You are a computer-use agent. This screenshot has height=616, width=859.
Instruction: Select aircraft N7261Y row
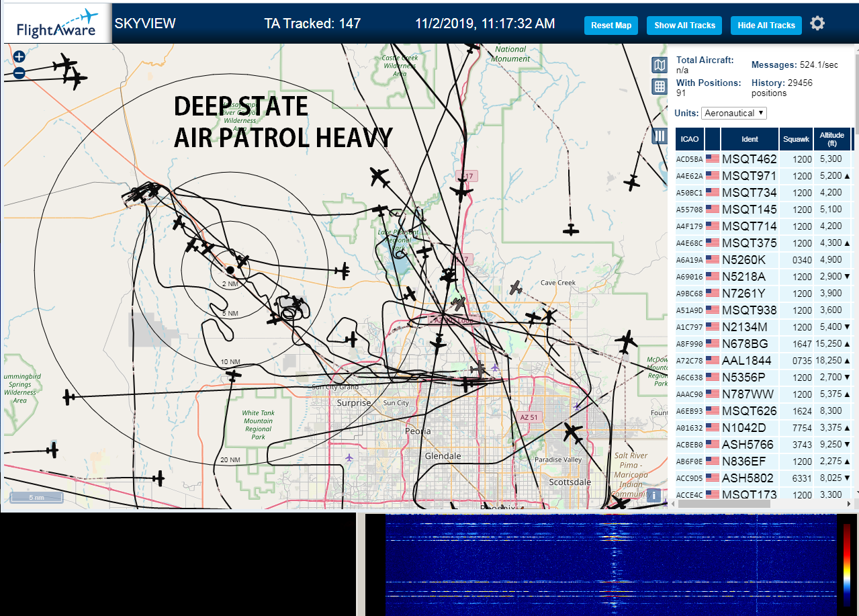point(764,294)
